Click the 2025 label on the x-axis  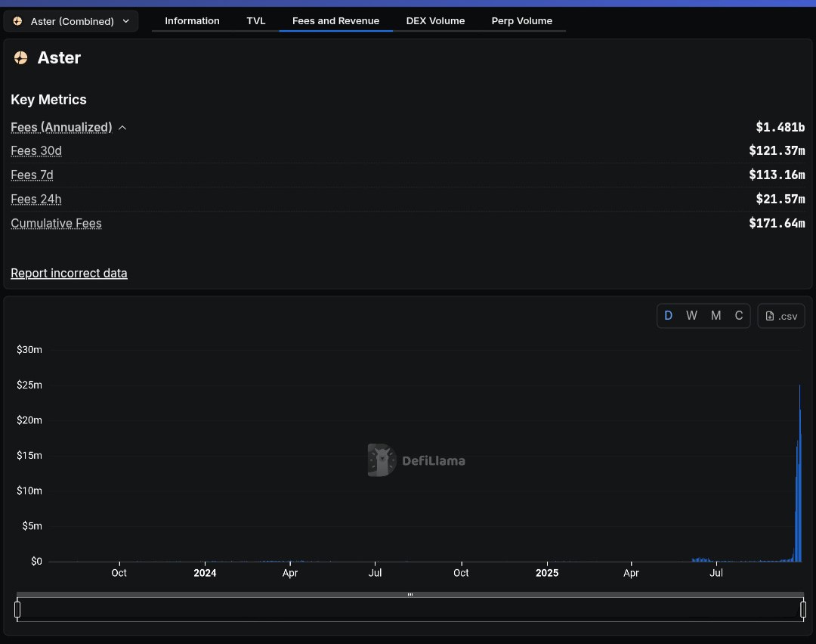point(547,573)
